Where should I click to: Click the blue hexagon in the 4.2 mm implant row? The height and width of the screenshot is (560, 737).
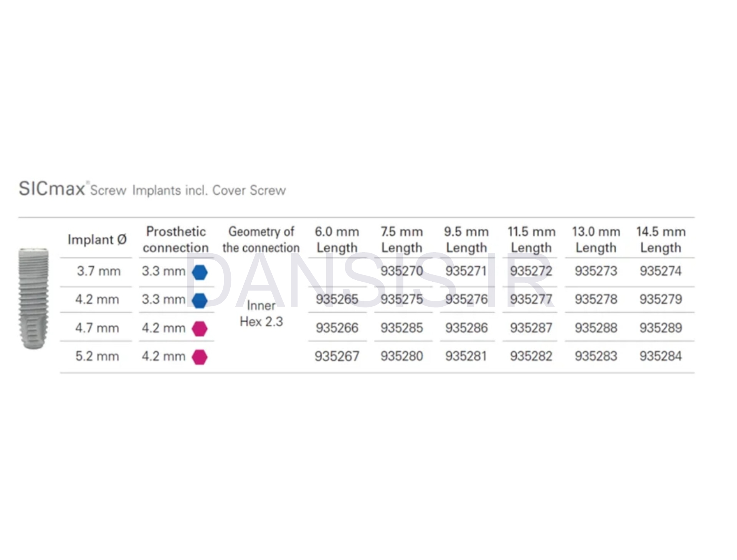click(200, 301)
